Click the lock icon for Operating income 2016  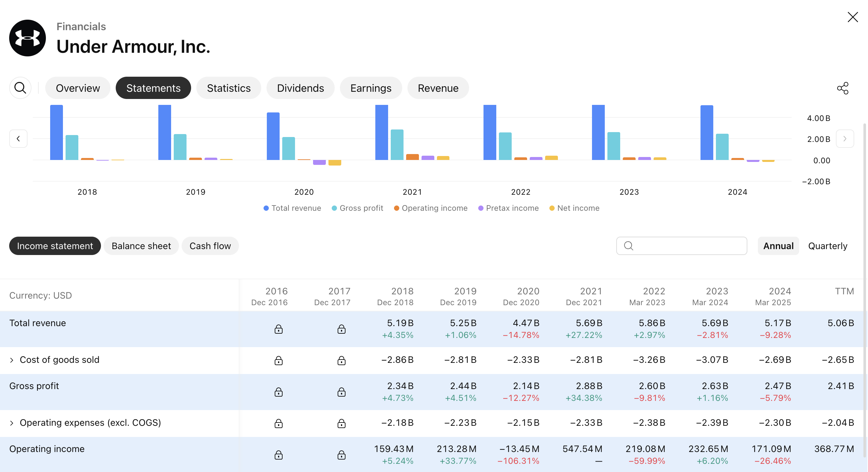click(278, 455)
